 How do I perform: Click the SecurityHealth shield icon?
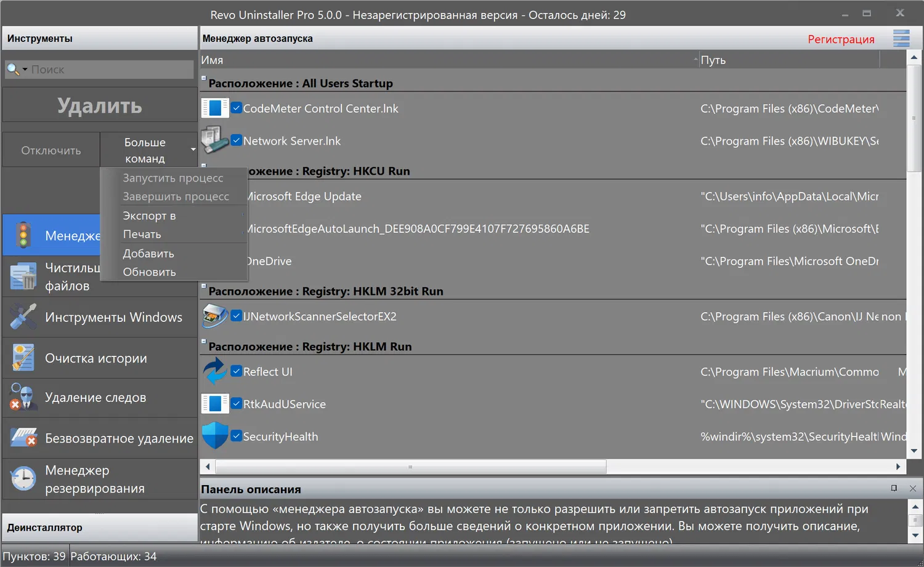tap(215, 435)
